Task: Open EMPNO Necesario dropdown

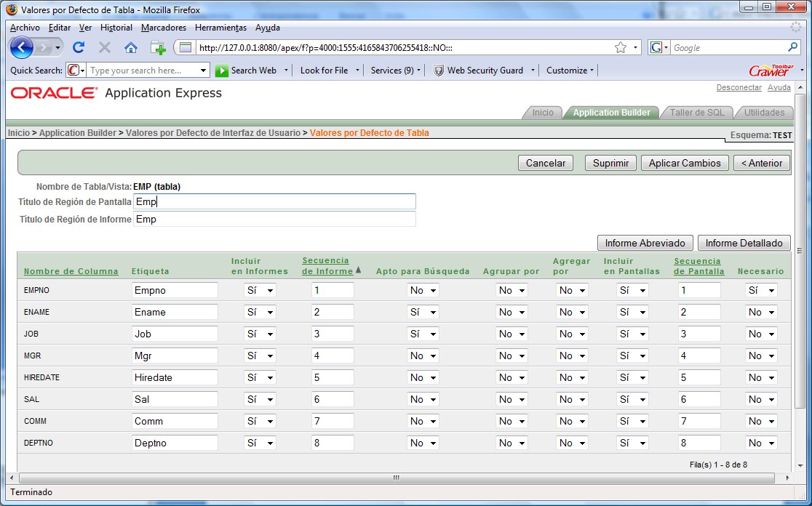Action: point(761,290)
